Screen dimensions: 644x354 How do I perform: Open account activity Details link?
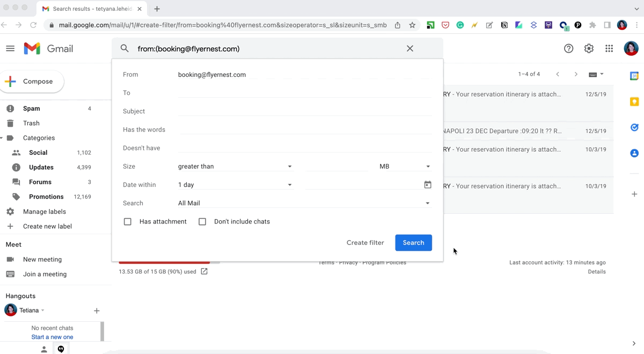coord(597,272)
